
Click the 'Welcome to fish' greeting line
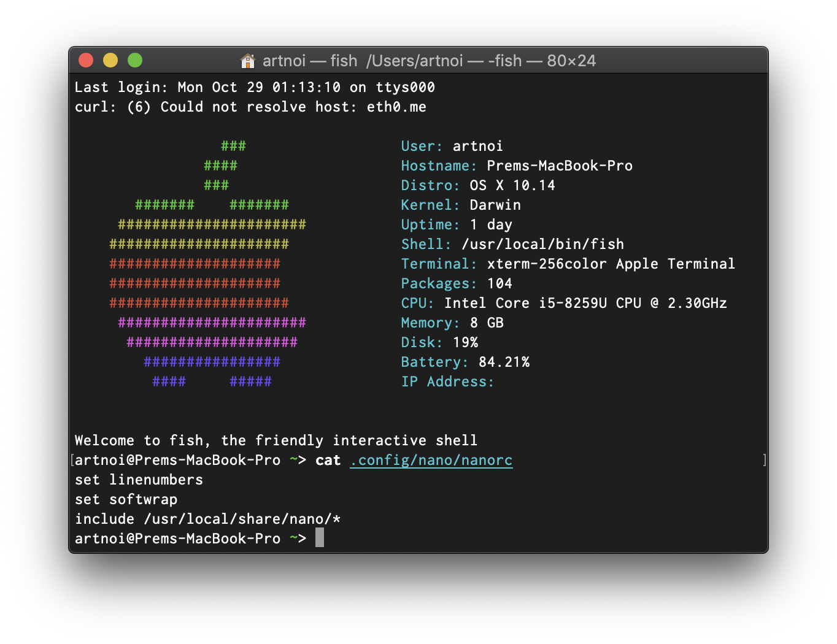click(276, 440)
